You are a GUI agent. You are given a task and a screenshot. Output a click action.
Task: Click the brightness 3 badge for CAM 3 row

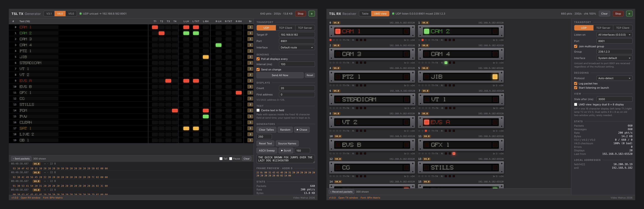(x=250, y=39)
